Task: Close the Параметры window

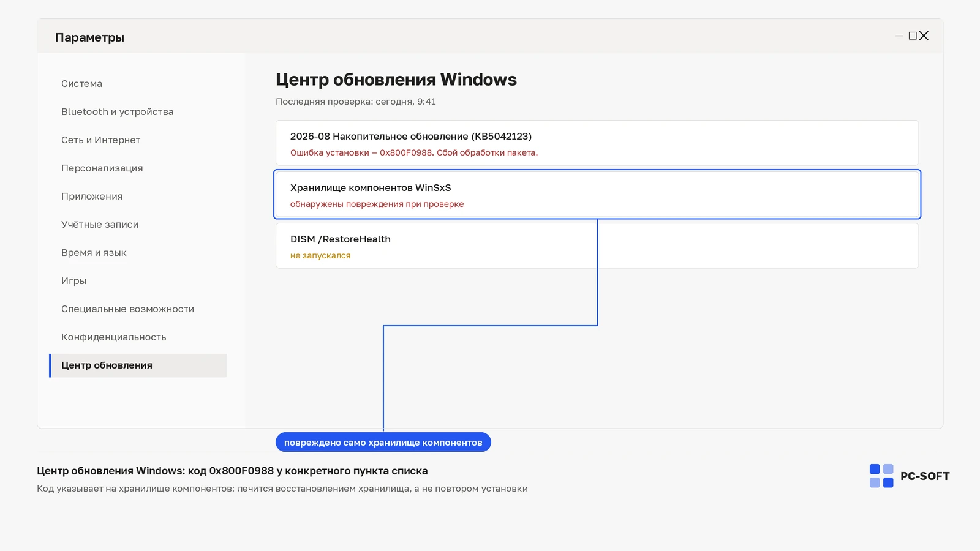Action: (924, 36)
